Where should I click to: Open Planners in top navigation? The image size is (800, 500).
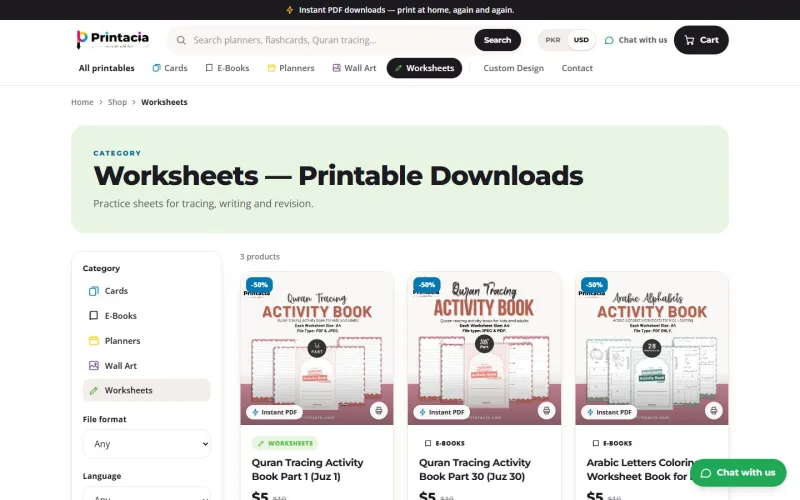(x=291, y=68)
